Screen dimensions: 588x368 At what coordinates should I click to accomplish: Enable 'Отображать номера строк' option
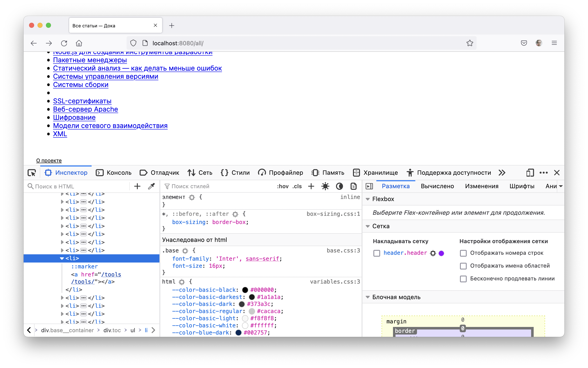pos(464,253)
